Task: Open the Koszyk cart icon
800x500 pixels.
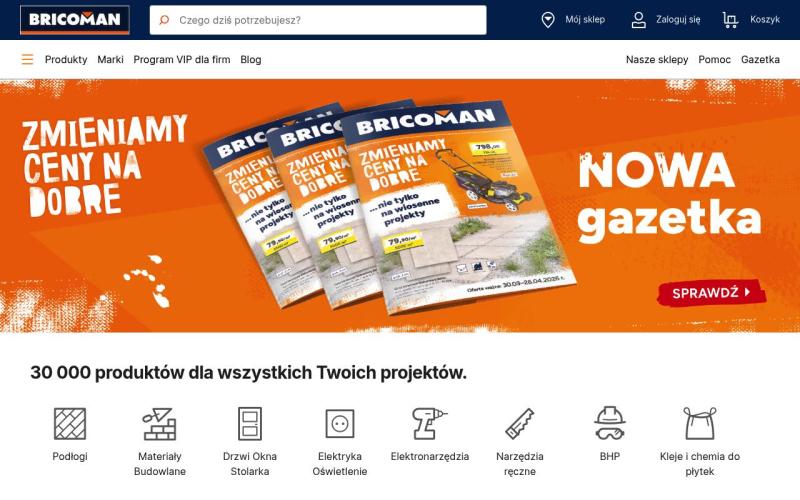Action: coord(730,20)
